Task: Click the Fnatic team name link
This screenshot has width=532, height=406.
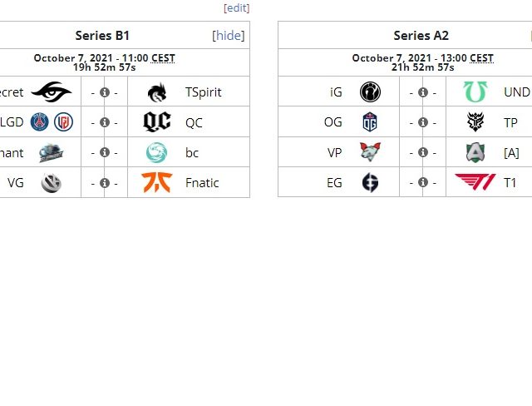Action: click(x=202, y=183)
